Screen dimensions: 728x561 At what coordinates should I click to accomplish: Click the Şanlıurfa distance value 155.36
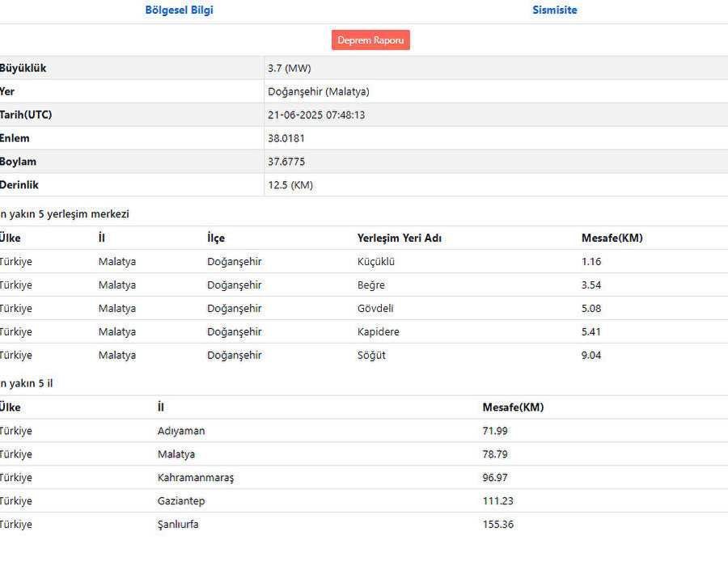[497, 525]
